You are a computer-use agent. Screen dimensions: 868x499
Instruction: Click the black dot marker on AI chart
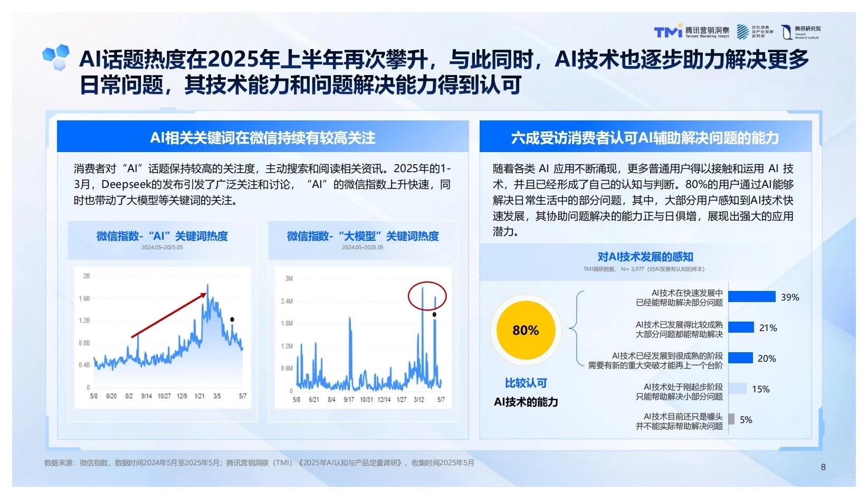tap(232, 319)
